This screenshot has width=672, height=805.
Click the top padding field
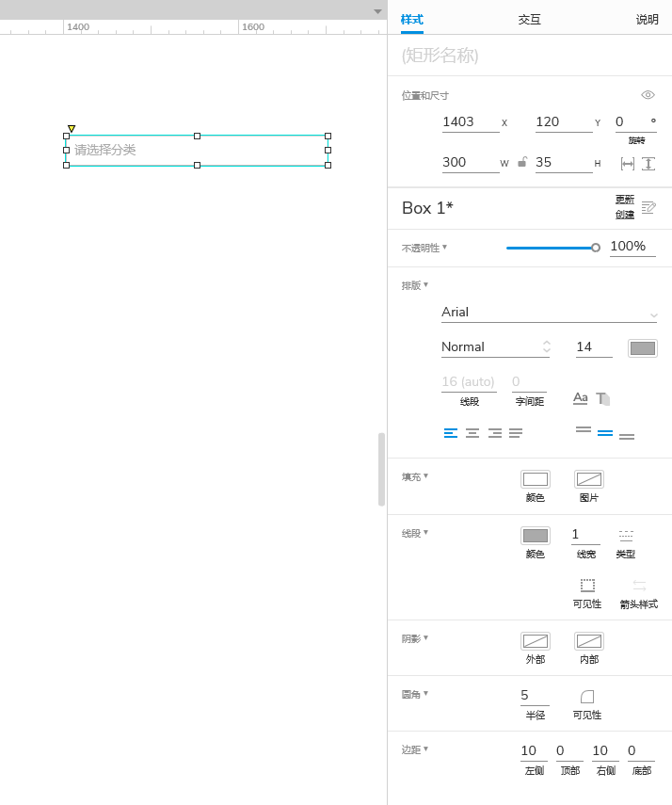569,751
